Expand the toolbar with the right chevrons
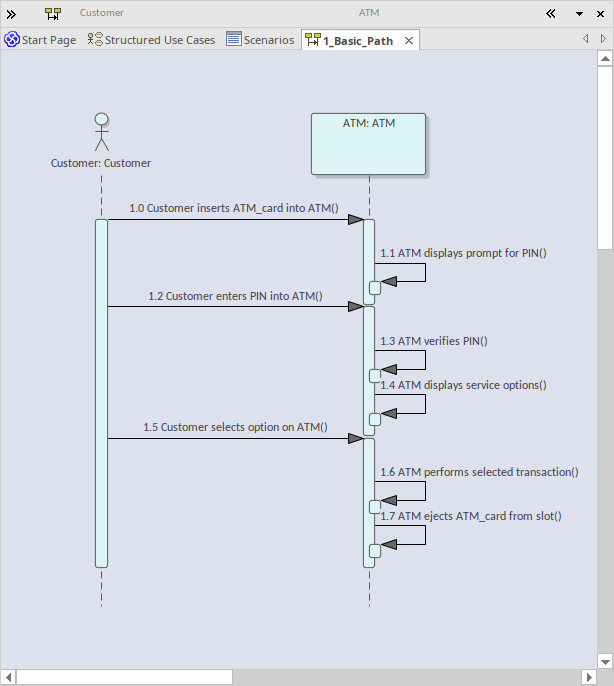 pyautogui.click(x=11, y=14)
